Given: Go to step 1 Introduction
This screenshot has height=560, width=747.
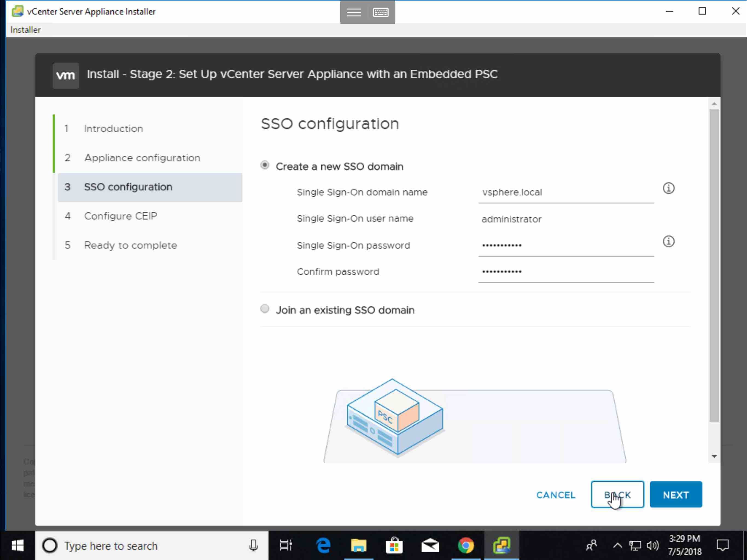Looking at the screenshot, I should click(150, 129).
